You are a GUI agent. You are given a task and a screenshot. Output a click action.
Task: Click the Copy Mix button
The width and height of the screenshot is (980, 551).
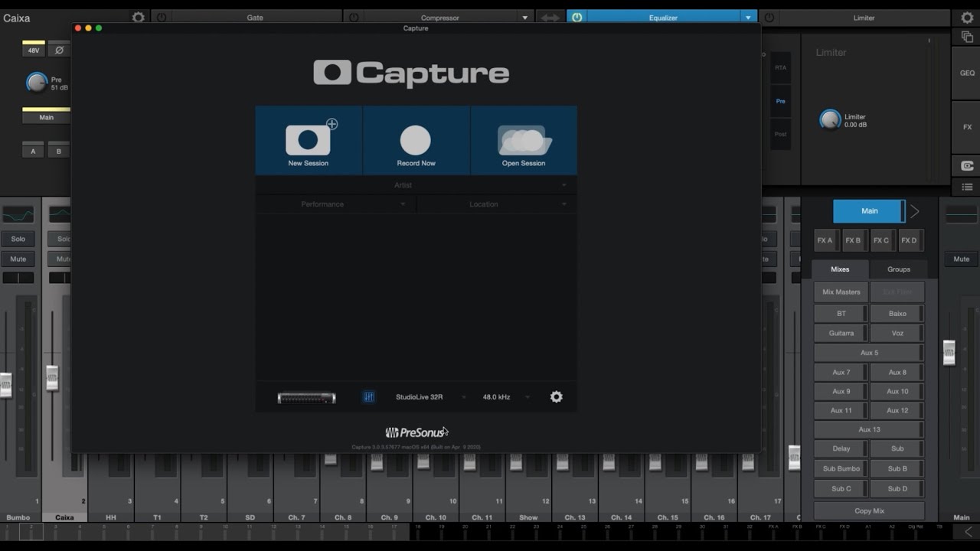[869, 510]
